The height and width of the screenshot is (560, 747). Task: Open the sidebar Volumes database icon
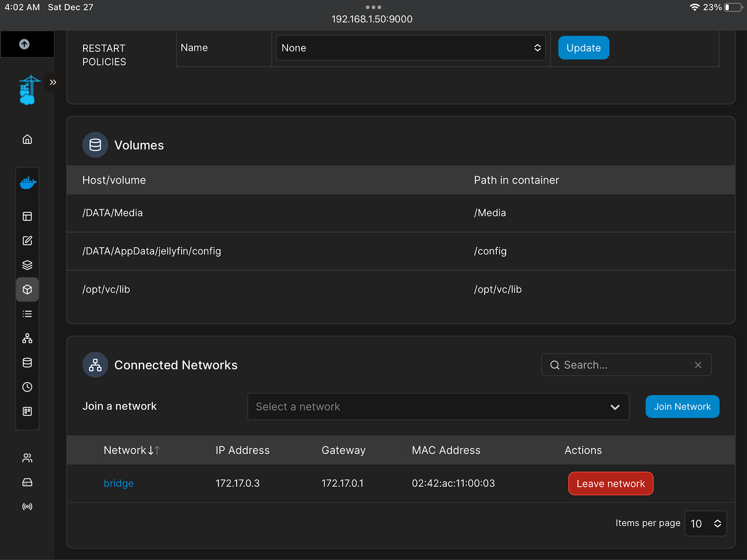click(27, 363)
